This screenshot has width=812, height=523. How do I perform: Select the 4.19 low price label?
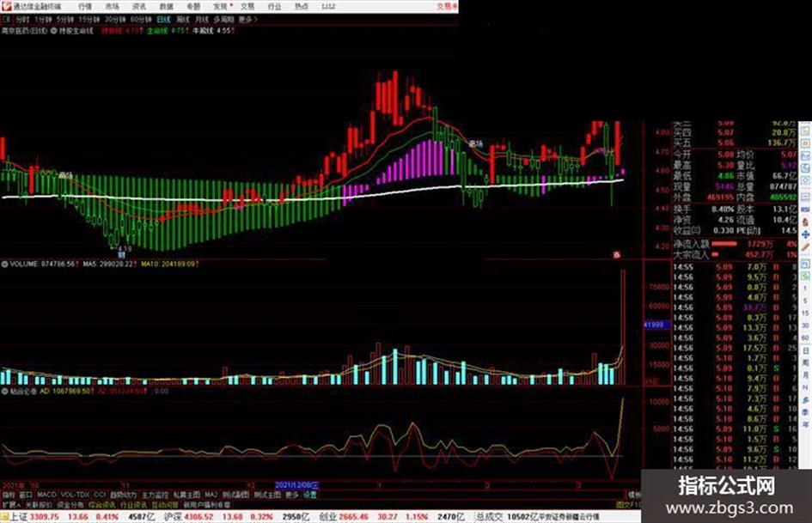(x=125, y=249)
